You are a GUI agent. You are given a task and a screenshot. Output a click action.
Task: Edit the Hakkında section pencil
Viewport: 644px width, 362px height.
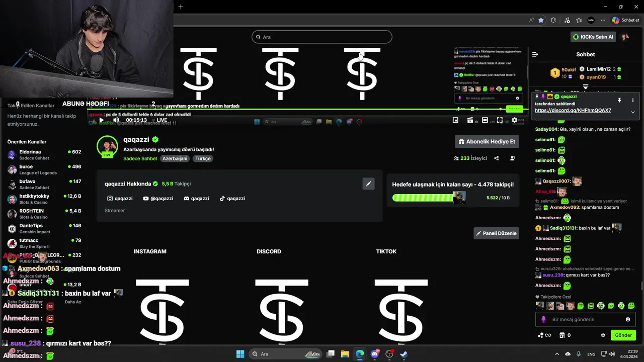click(x=368, y=184)
